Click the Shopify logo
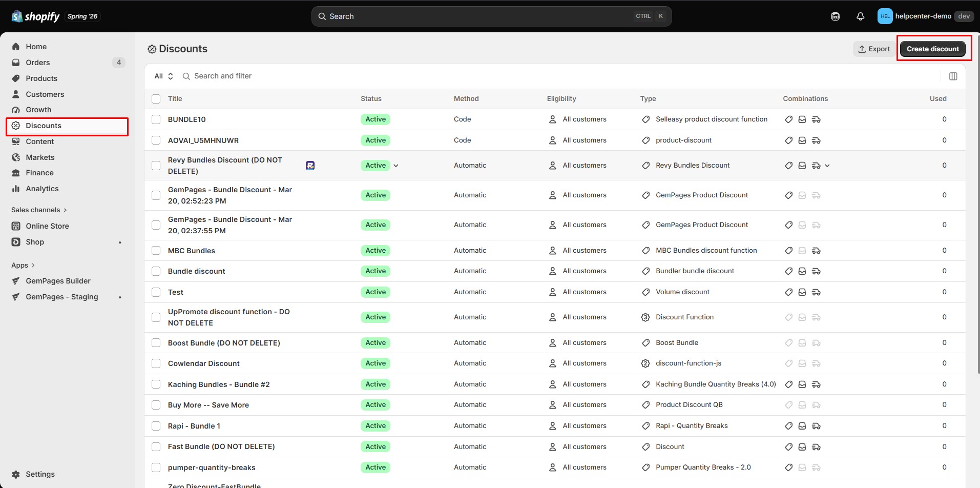 coord(35,16)
